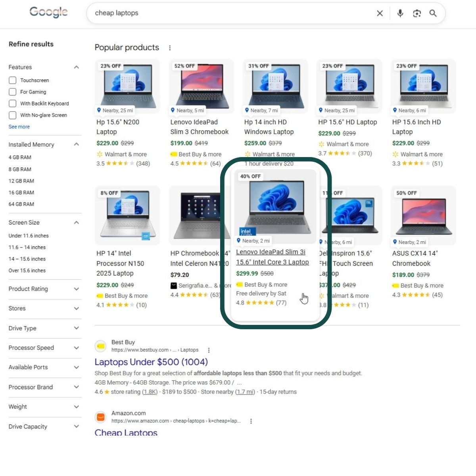Open HP 15.6" HD Laptop image
476x476 pixels.
[x=349, y=86]
